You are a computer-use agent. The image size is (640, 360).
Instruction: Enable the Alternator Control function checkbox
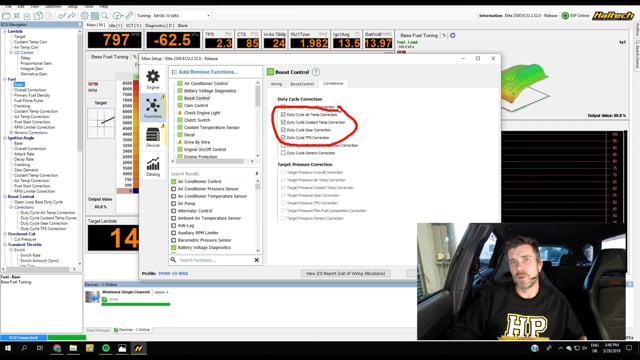[173, 211]
